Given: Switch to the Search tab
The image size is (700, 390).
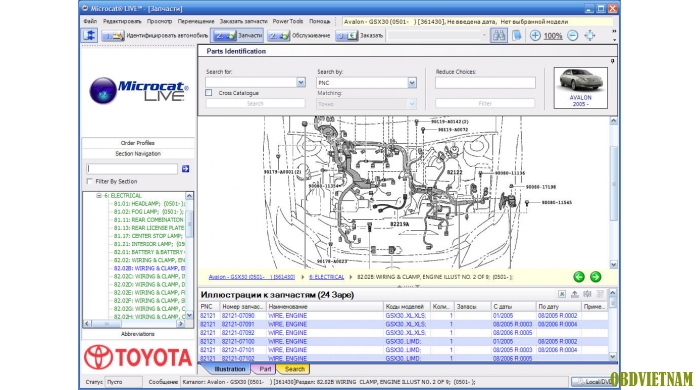Looking at the screenshot, I should pos(294,369).
